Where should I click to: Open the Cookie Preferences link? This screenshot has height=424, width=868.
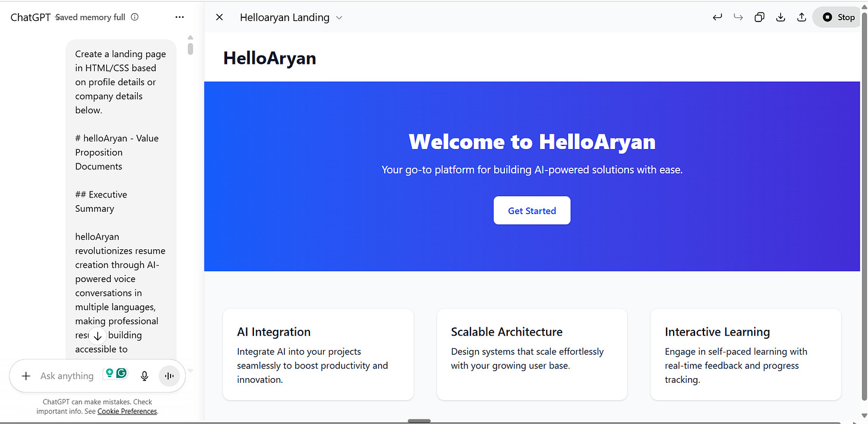coord(127,411)
